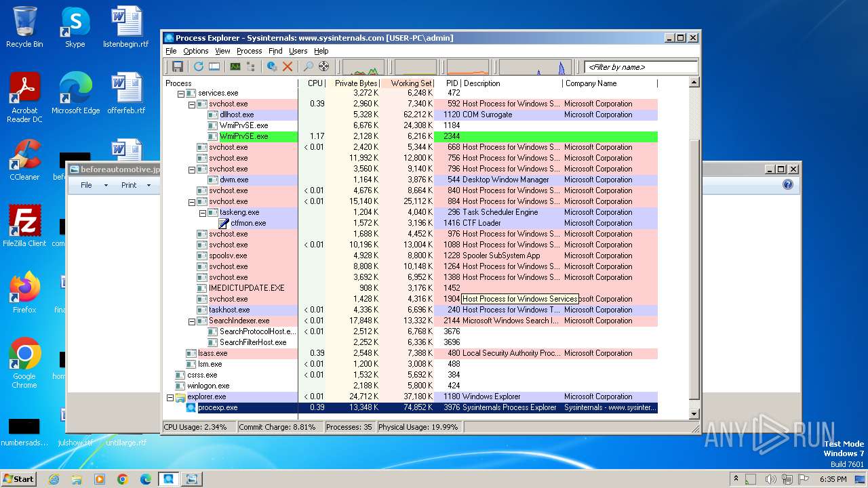Open the Print dropdown in Photo Viewer window
The height and width of the screenshot is (488, 868).
(136, 185)
